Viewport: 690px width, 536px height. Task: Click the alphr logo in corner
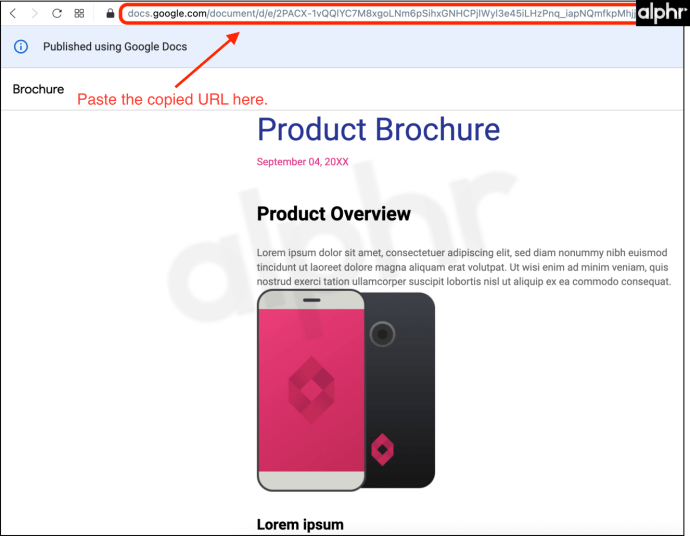coord(662,13)
